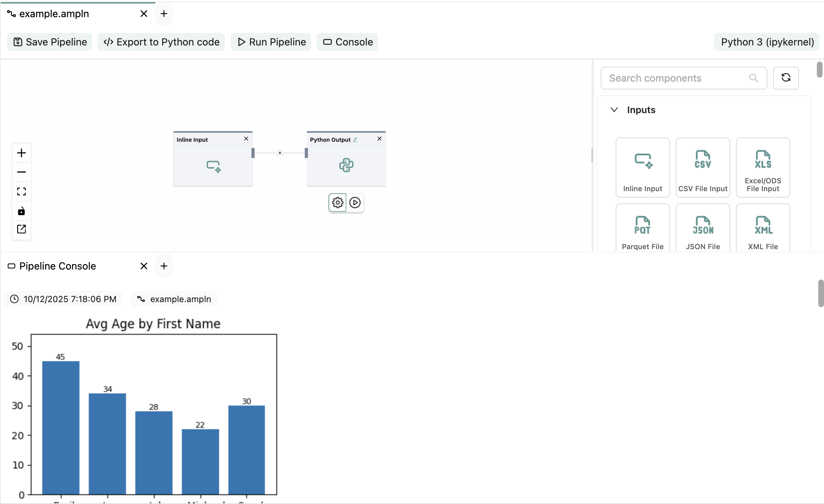Screen dimensions: 824x504
Task: Click the fit view icon on canvas
Action: 21,192
